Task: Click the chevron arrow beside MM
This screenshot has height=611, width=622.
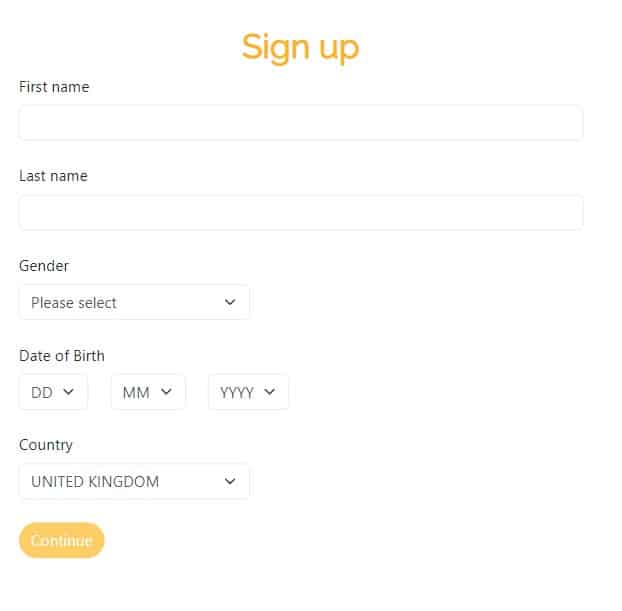Action: pos(167,392)
